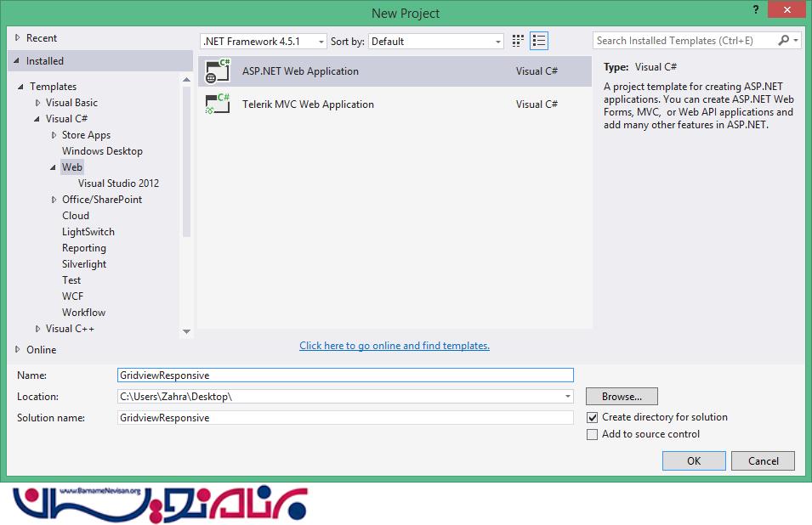Open Sort by Default dropdown

(x=436, y=42)
